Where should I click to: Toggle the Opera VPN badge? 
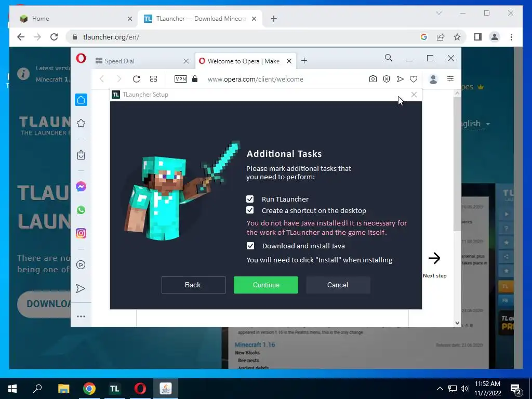(x=180, y=79)
